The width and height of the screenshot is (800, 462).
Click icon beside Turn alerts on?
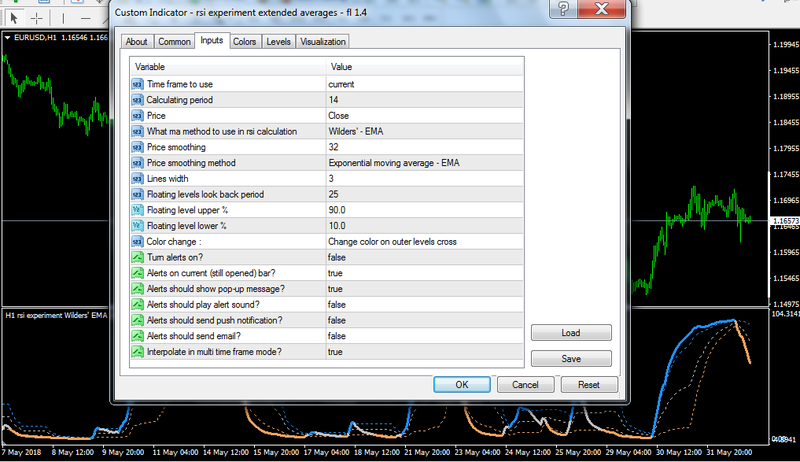[137, 258]
